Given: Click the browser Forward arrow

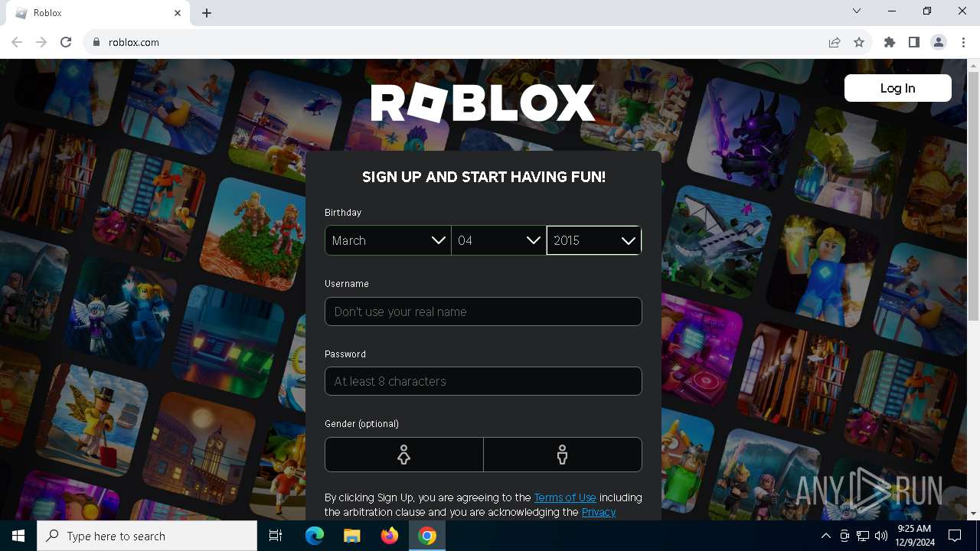Looking at the screenshot, I should click(41, 42).
